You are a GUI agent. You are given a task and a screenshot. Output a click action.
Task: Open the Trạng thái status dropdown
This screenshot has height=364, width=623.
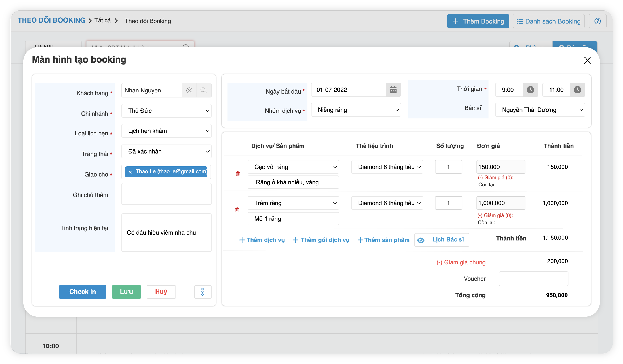(x=166, y=151)
